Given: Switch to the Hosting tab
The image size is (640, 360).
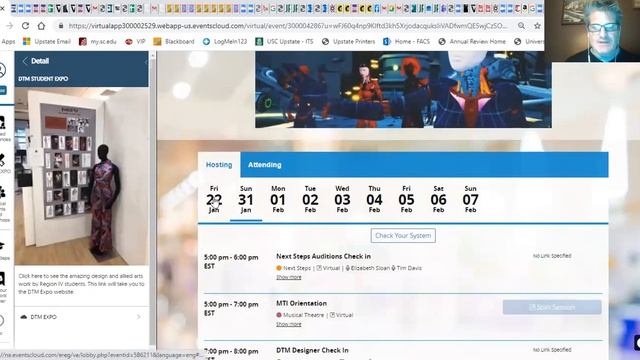Looking at the screenshot, I should [x=219, y=165].
